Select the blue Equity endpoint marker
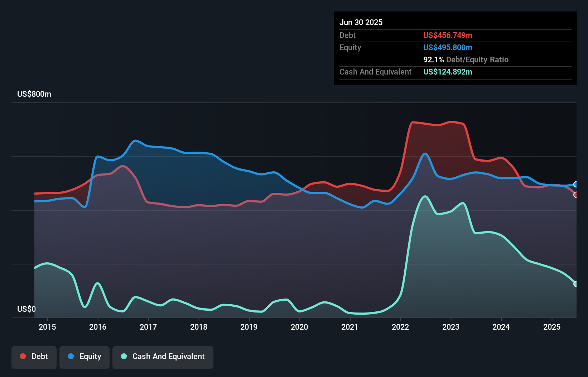Image resolution: width=588 pixels, height=377 pixels. [576, 184]
